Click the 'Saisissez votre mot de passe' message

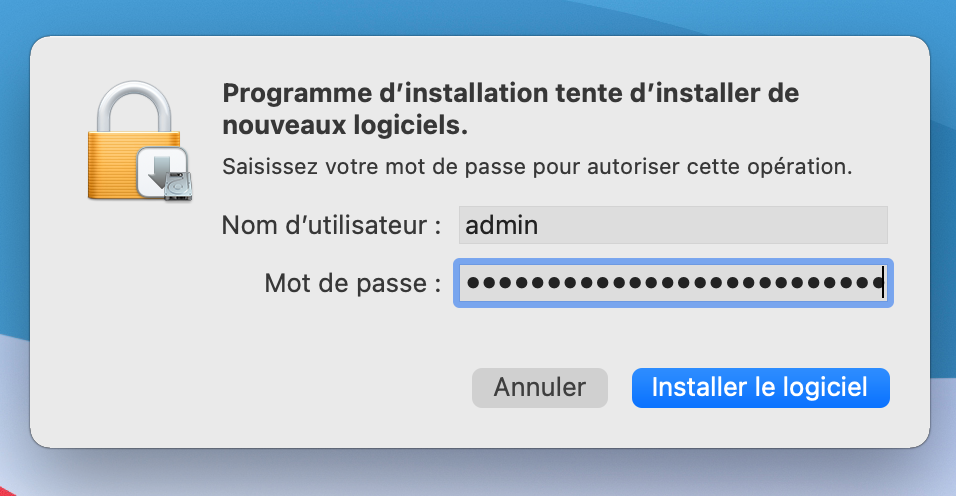pyautogui.click(x=536, y=166)
